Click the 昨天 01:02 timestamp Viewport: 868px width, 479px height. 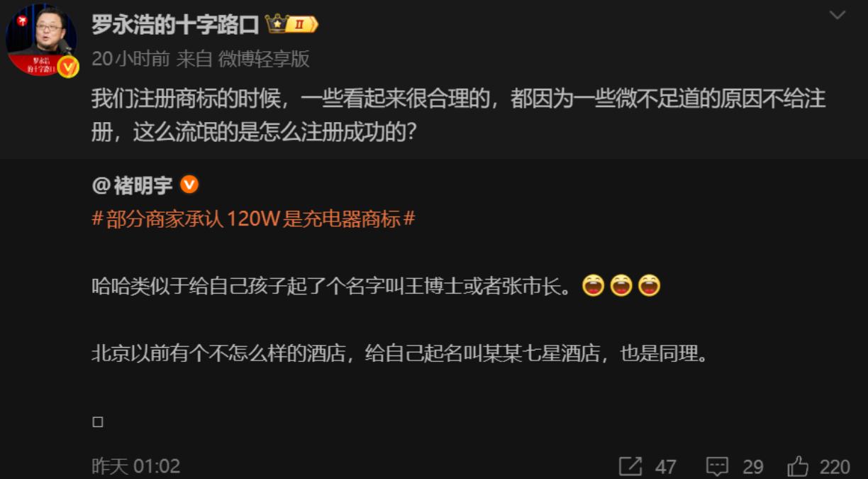(136, 466)
